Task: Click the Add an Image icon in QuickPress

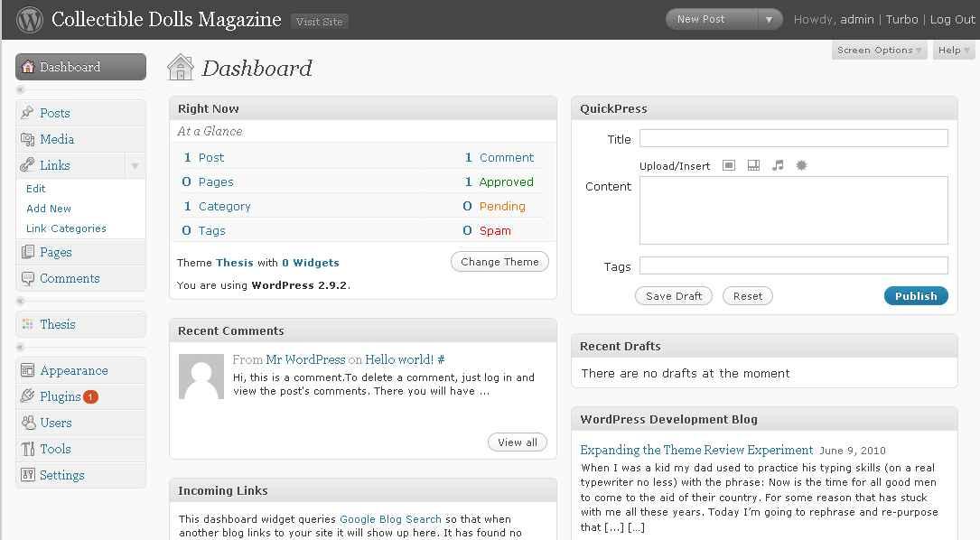Action: click(729, 166)
